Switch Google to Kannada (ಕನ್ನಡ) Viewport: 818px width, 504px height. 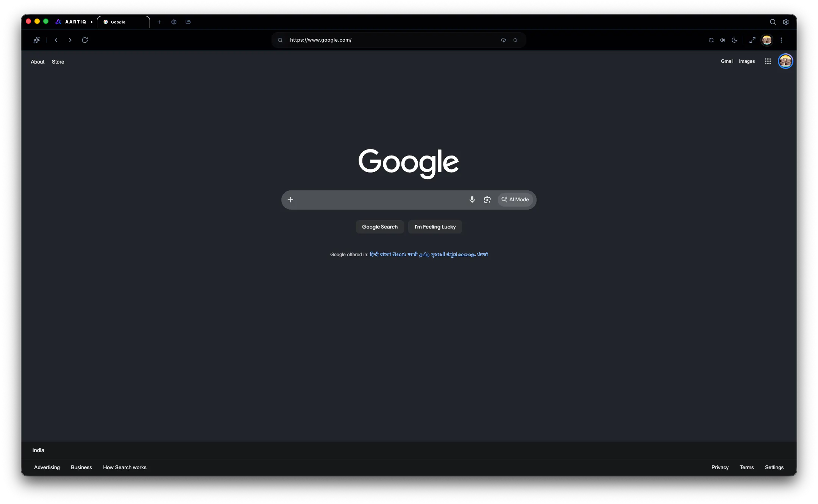pyautogui.click(x=452, y=255)
